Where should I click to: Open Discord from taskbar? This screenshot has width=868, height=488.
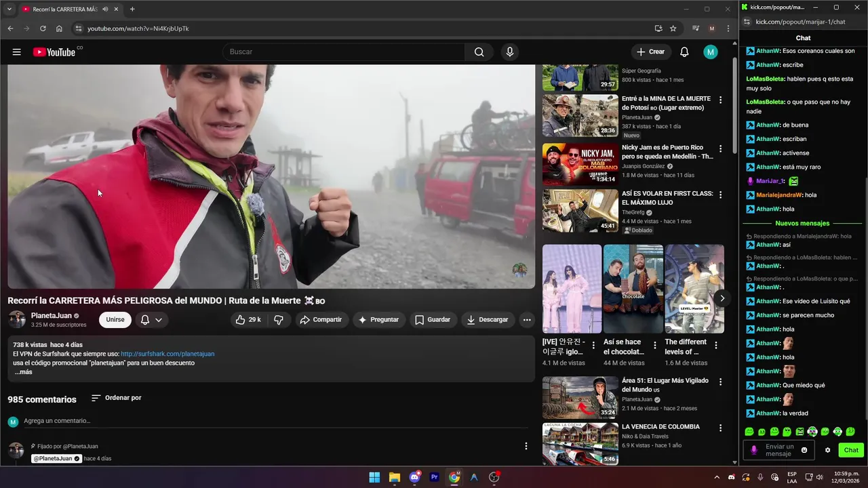click(x=414, y=477)
